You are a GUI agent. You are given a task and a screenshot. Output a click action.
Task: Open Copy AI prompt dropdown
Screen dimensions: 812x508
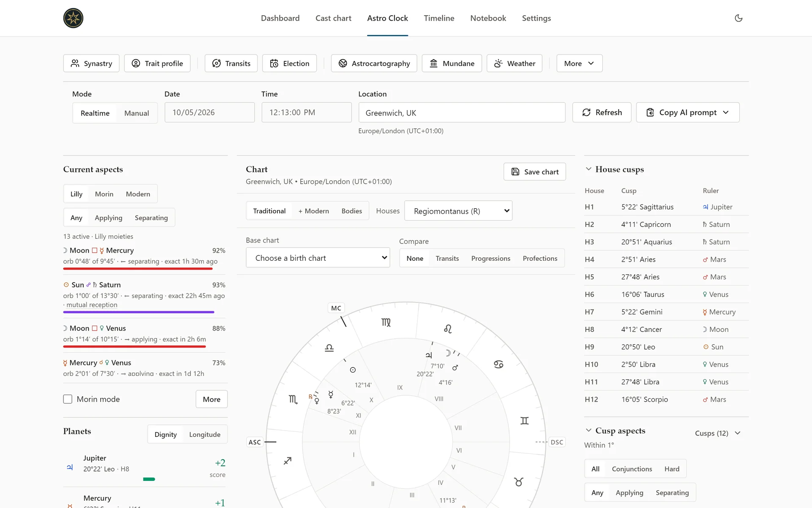click(688, 113)
